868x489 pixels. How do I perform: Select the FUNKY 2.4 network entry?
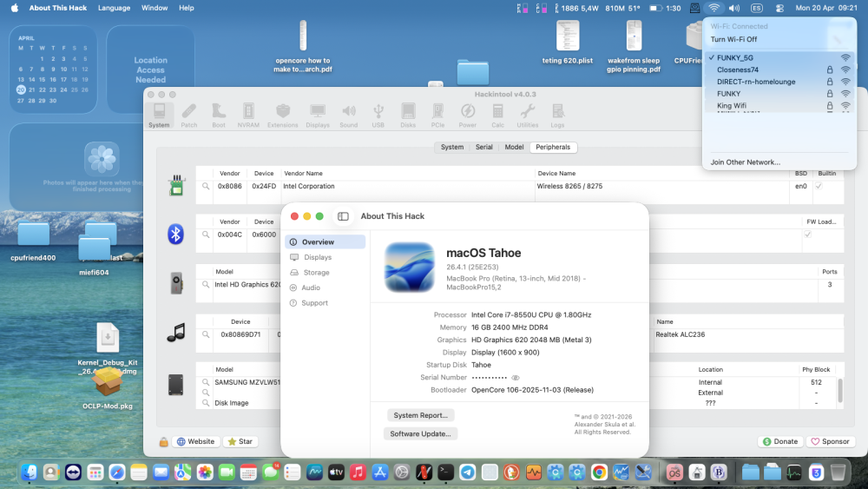pos(779,94)
